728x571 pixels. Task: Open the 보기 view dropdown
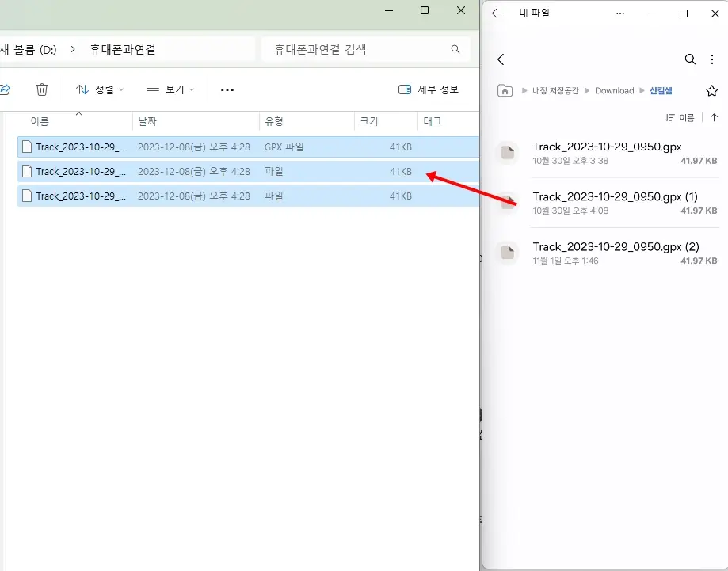click(x=169, y=89)
